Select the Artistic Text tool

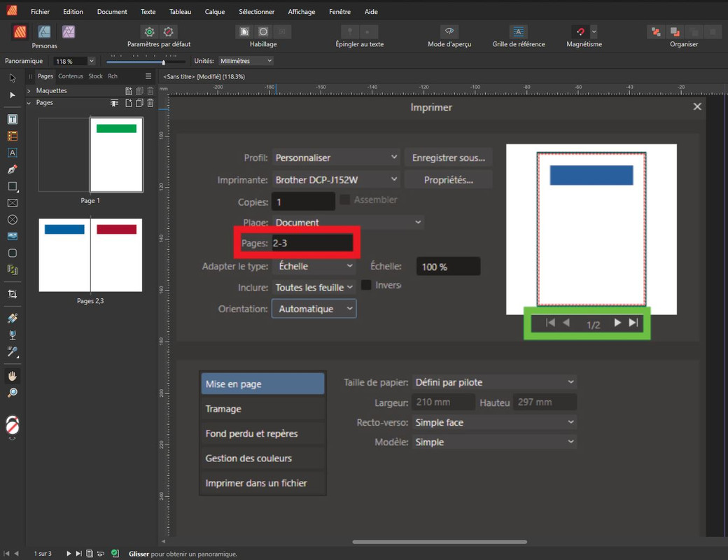13,153
